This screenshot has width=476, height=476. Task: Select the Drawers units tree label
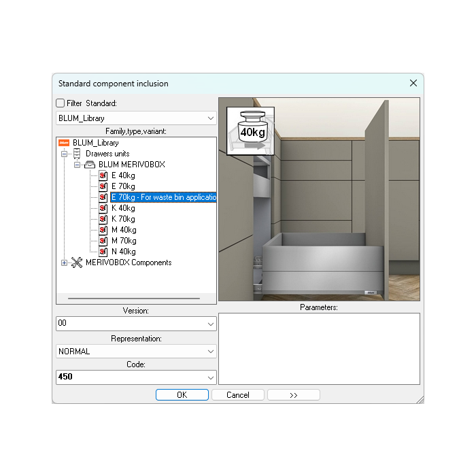[107, 154]
